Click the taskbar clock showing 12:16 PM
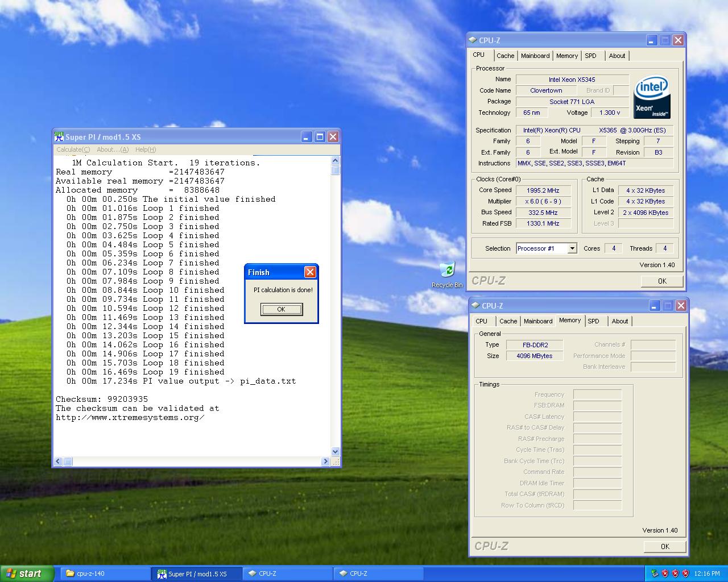The image size is (728, 582). (x=707, y=573)
